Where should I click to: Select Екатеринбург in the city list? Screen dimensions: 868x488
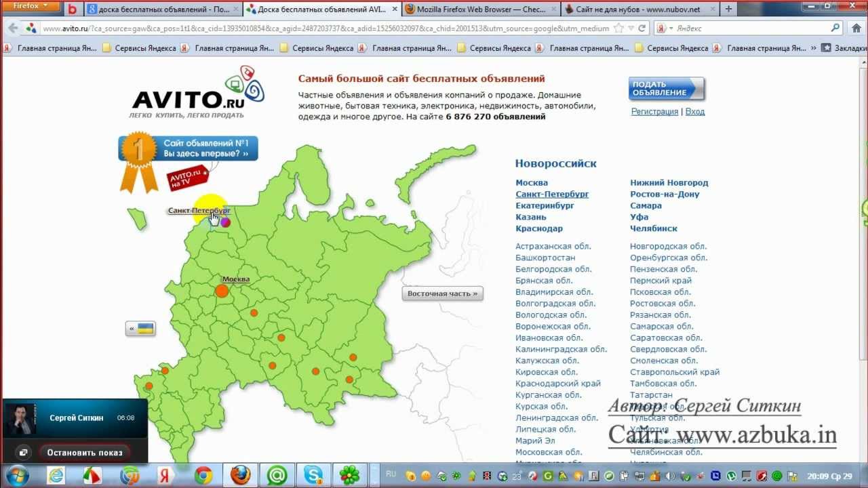pyautogui.click(x=545, y=206)
